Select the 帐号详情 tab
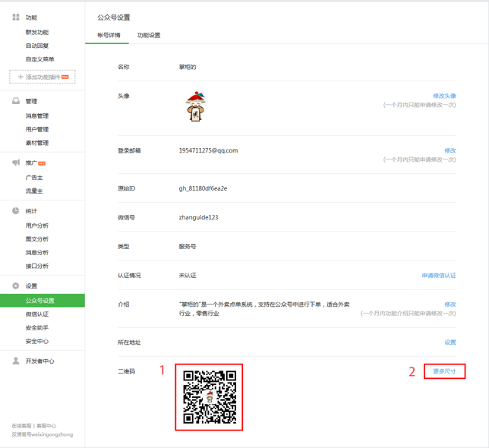The image size is (489, 448). click(109, 36)
